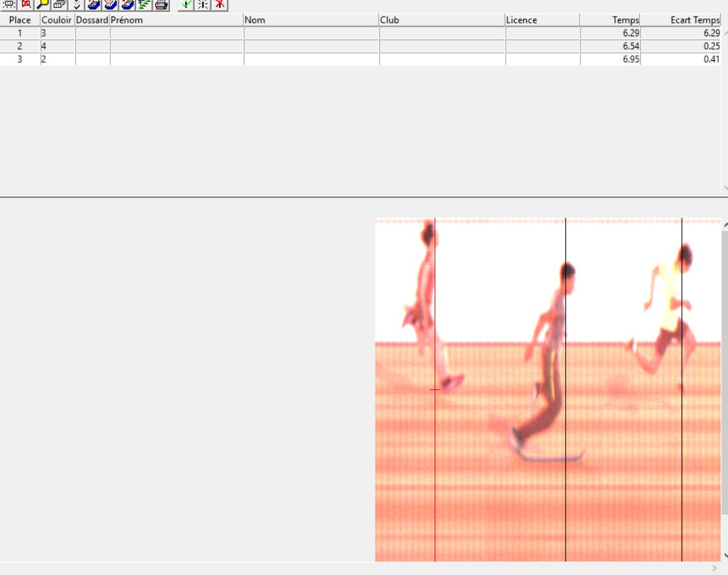Click the black finish line on the gray-shirt runner

tap(566, 390)
